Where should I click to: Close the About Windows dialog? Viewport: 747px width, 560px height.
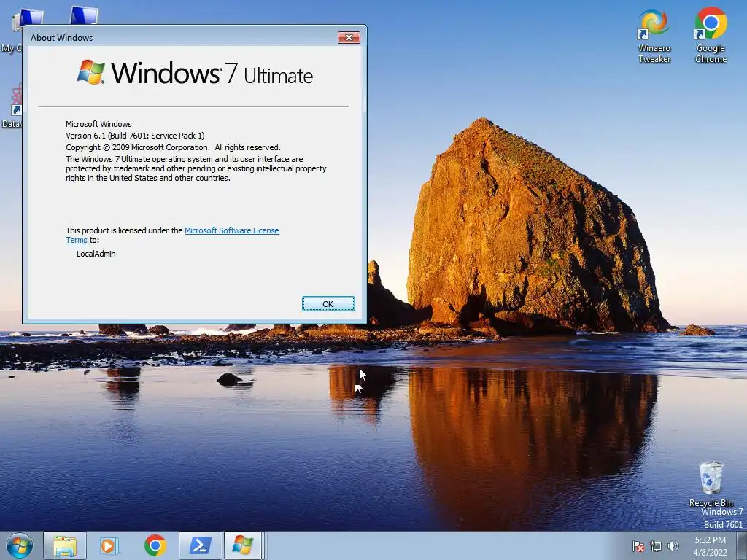349,38
